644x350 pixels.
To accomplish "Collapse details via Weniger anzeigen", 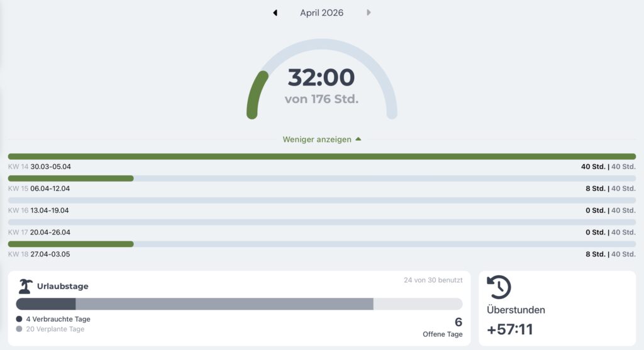I will [321, 139].
